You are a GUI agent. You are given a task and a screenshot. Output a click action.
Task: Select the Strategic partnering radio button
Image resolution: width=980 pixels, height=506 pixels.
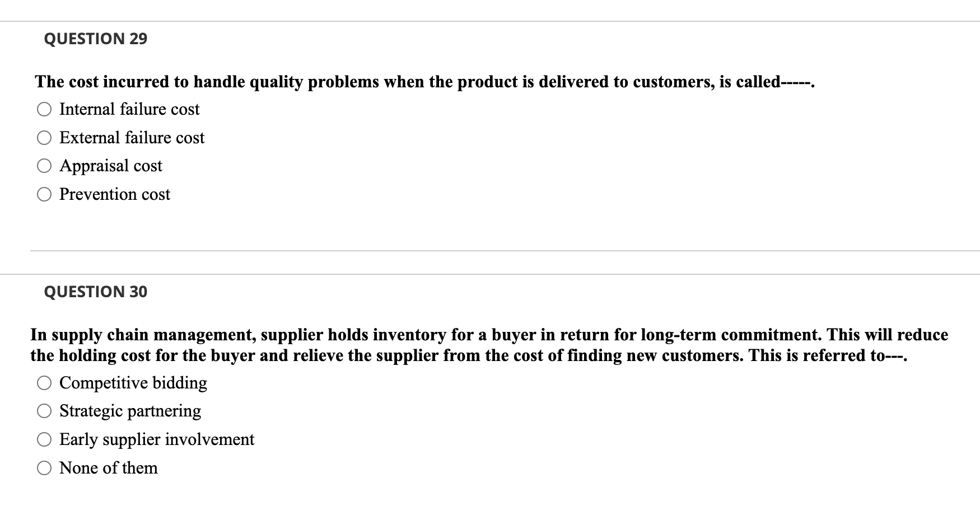[x=44, y=411]
